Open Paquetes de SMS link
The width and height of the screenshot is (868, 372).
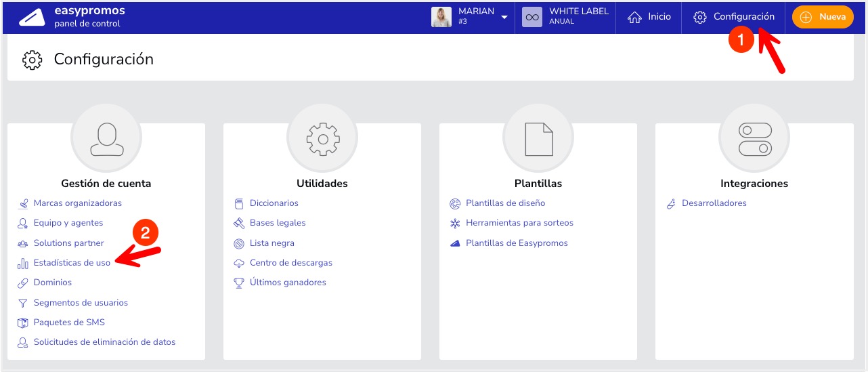click(69, 323)
